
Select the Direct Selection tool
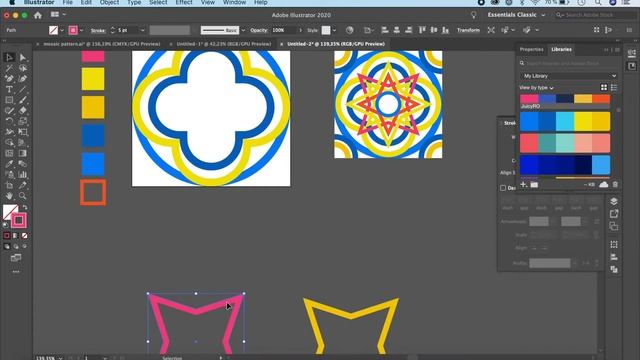23,58
